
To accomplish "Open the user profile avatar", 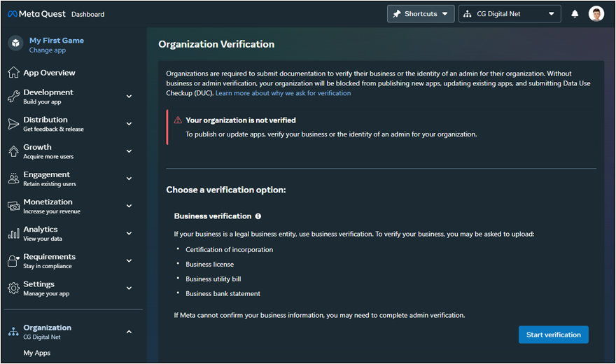I will pyautogui.click(x=596, y=14).
